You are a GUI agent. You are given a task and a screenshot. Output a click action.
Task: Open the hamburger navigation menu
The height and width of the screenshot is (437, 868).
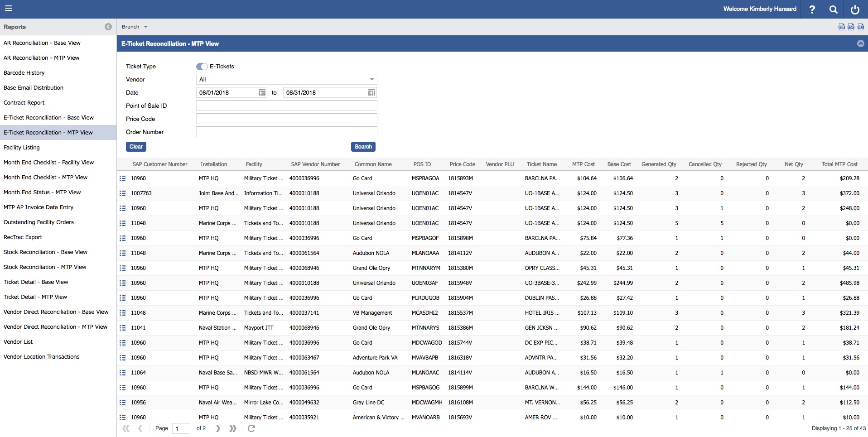coord(9,9)
